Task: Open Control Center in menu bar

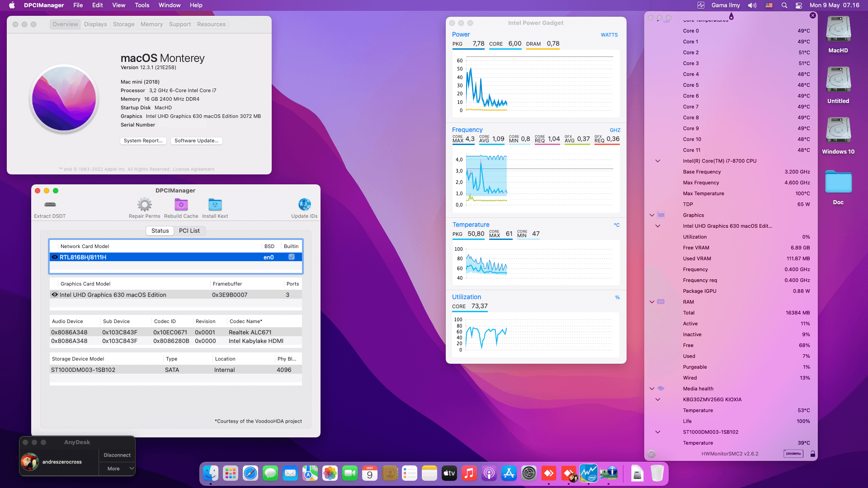Action: 799,5
